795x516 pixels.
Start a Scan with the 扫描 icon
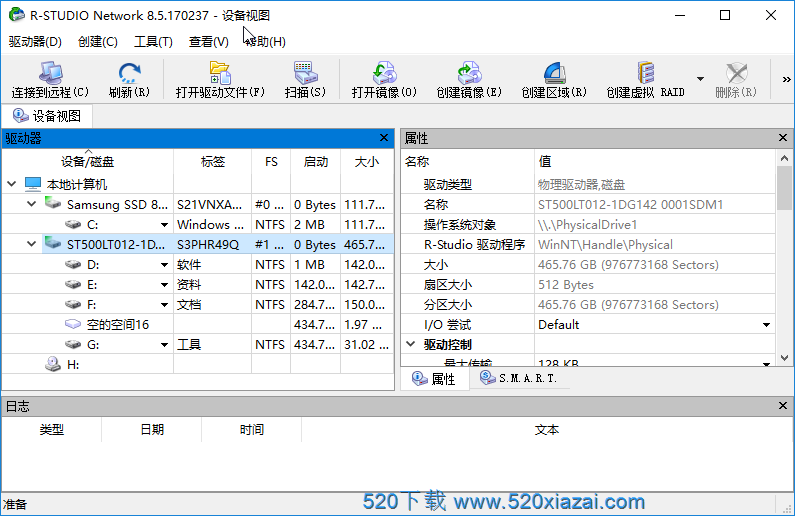pos(305,73)
